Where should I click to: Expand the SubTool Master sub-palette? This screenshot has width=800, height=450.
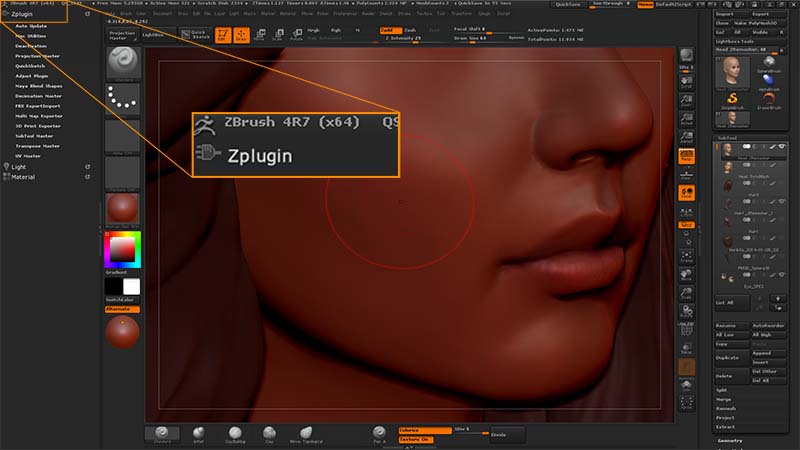[34, 136]
